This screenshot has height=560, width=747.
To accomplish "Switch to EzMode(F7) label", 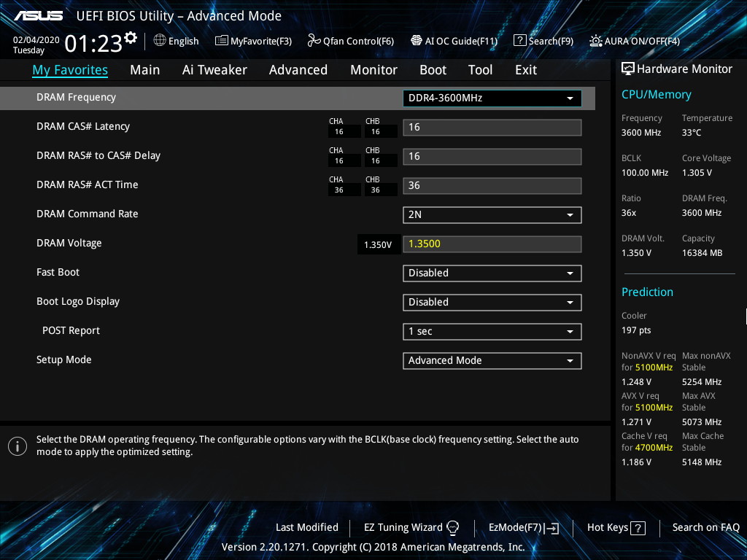I will point(515,528).
